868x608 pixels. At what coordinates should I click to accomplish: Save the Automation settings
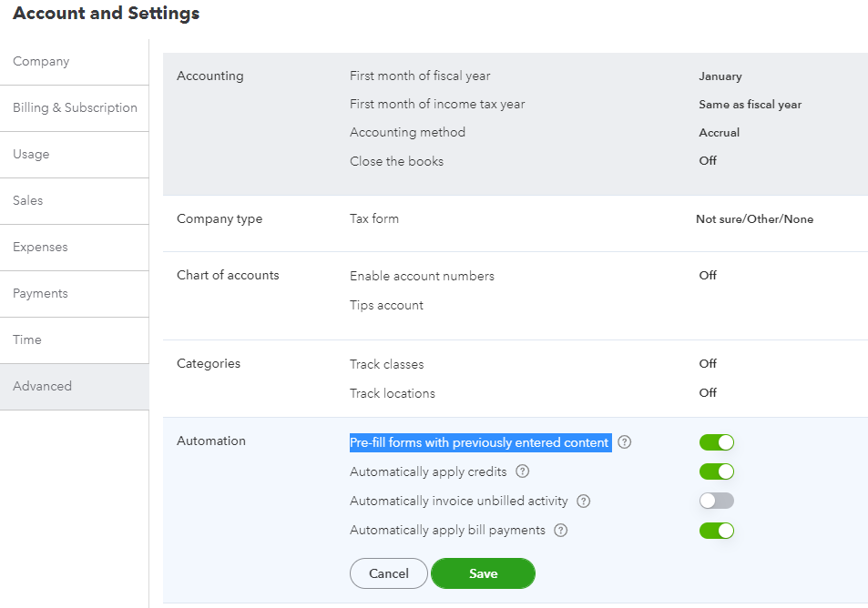pyautogui.click(x=483, y=573)
